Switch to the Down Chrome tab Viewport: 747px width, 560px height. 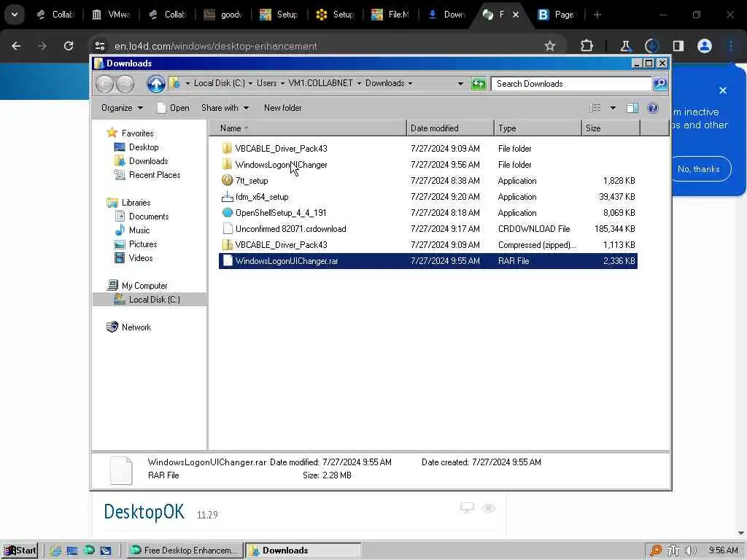point(447,15)
